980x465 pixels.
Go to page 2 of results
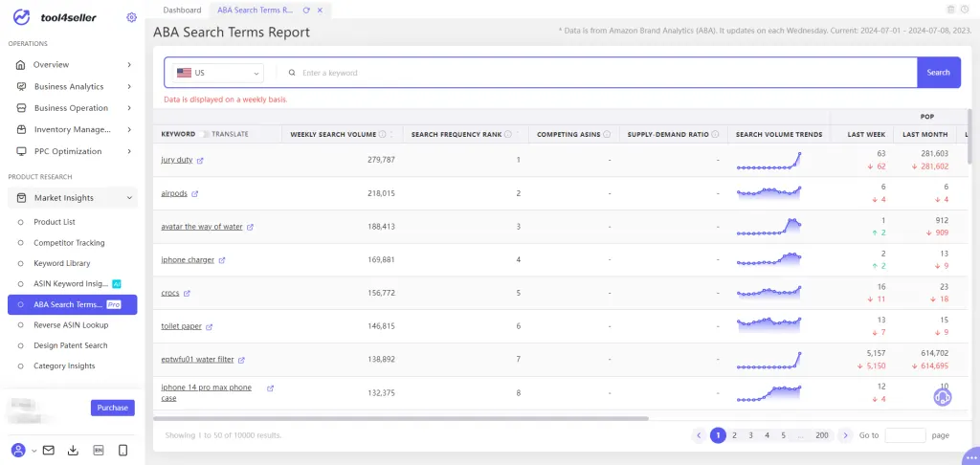(734, 435)
